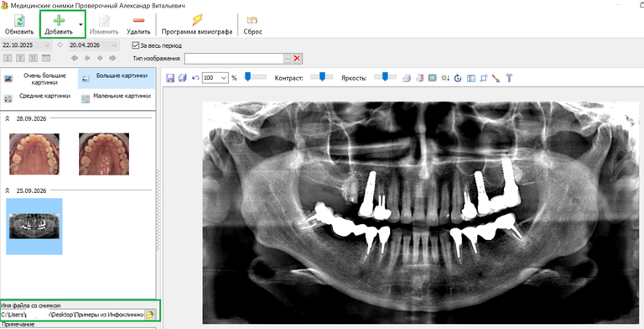Uncheck the За весь период checkbox
This screenshot has width=644, height=329.
136,45
